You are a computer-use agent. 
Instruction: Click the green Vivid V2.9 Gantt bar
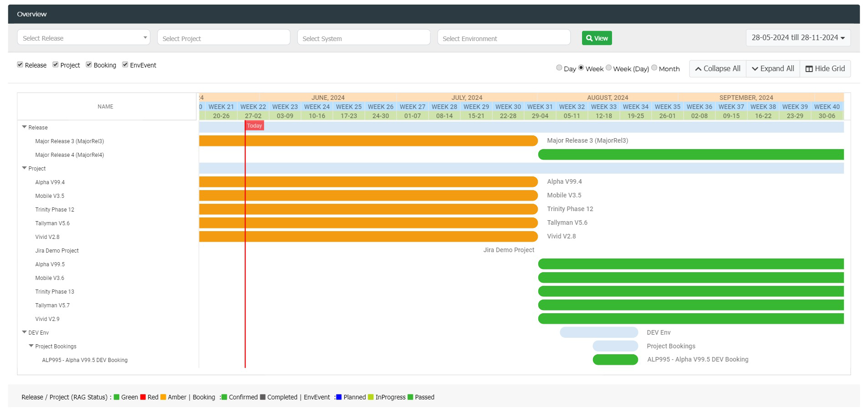tap(691, 319)
